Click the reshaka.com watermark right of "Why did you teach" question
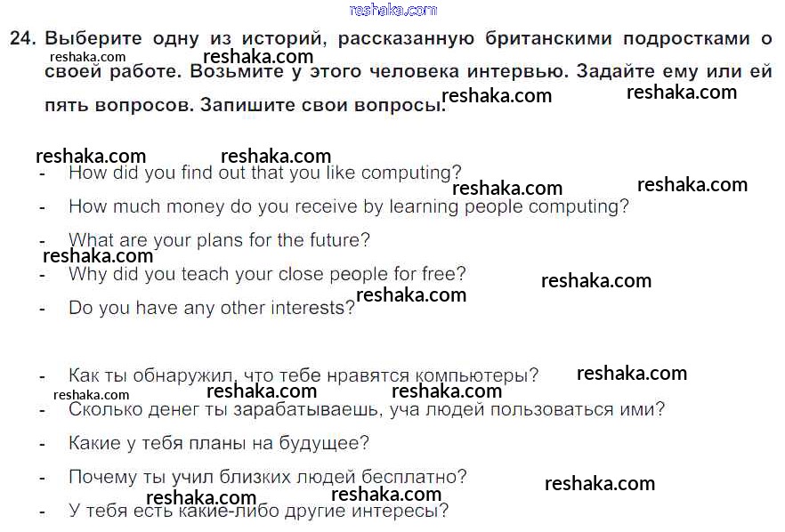This screenshot has height=532, width=785. (x=595, y=281)
